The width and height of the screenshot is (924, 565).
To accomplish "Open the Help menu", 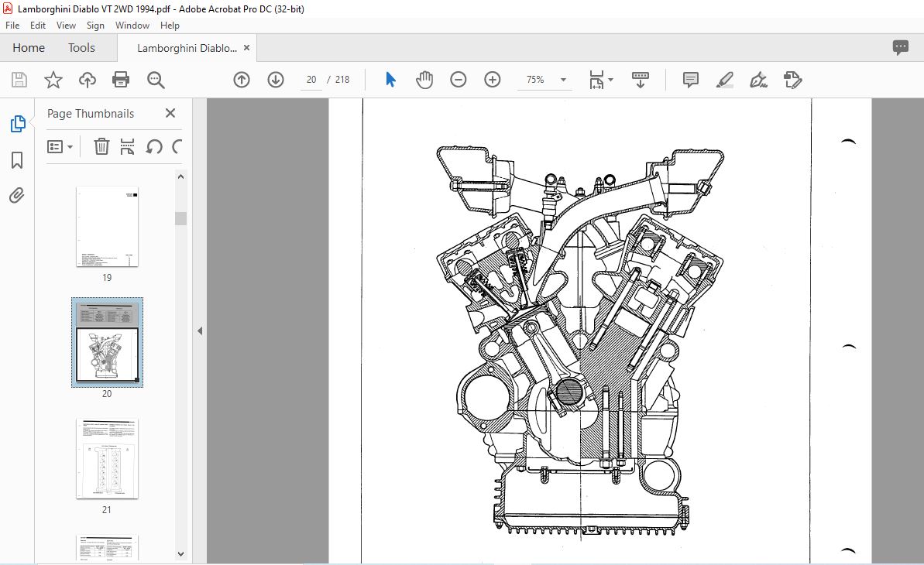I will (170, 26).
